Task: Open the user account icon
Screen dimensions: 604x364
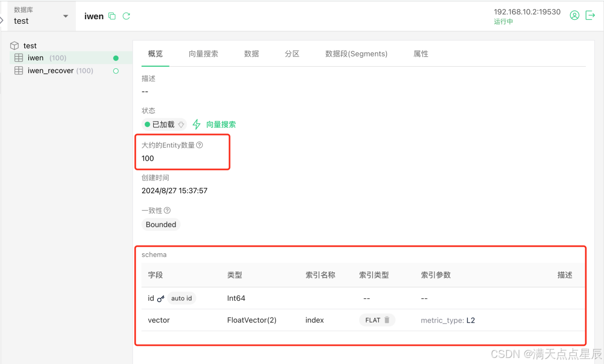Action: click(x=574, y=15)
